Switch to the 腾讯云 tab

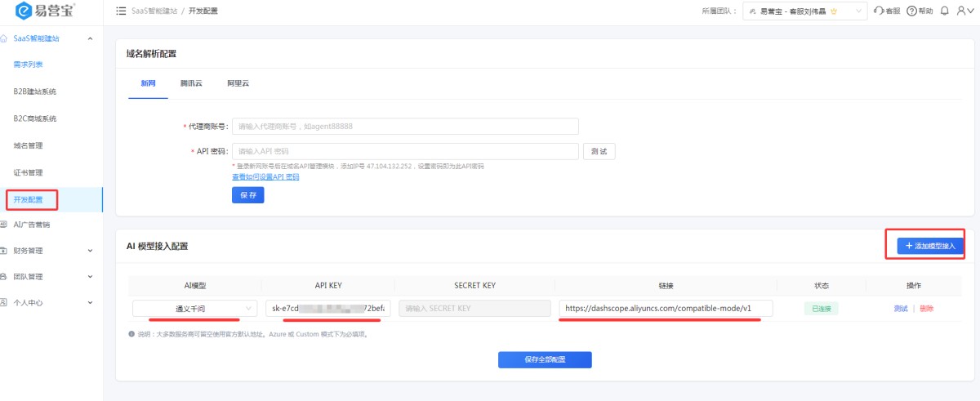click(191, 83)
